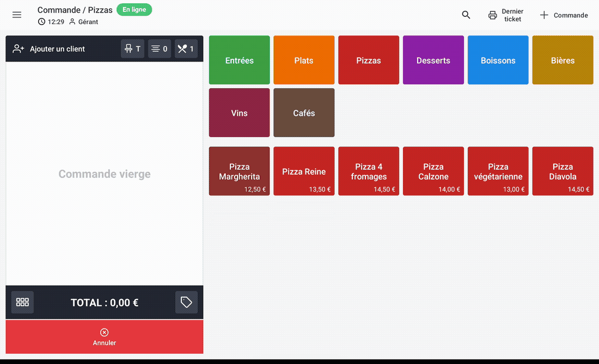The width and height of the screenshot is (599, 364).
Task: Set guest count via cutlery icon
Action: click(186, 49)
